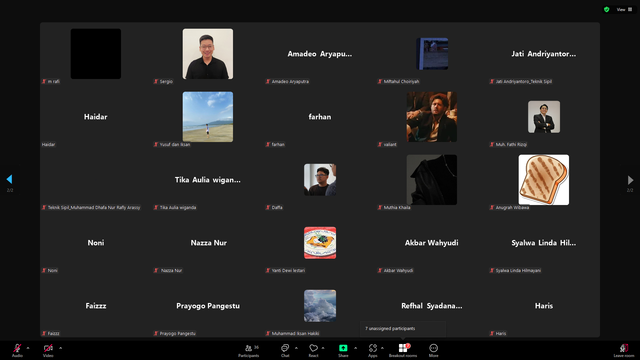The width and height of the screenshot is (640, 360).
Task: Select Miftahul Choiriyah's thumbnail
Action: (x=432, y=53)
